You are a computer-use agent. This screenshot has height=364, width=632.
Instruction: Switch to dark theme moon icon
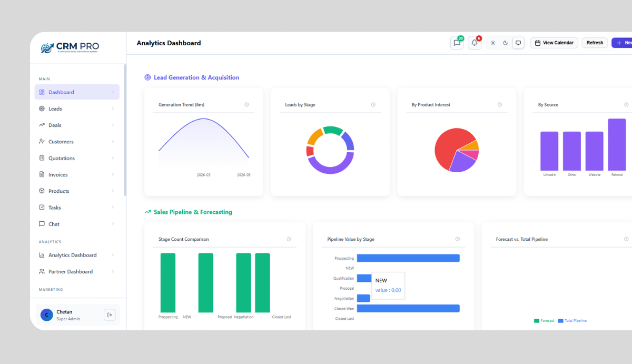pos(506,43)
